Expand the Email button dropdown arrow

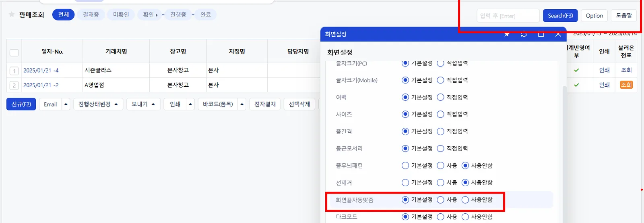pyautogui.click(x=66, y=104)
